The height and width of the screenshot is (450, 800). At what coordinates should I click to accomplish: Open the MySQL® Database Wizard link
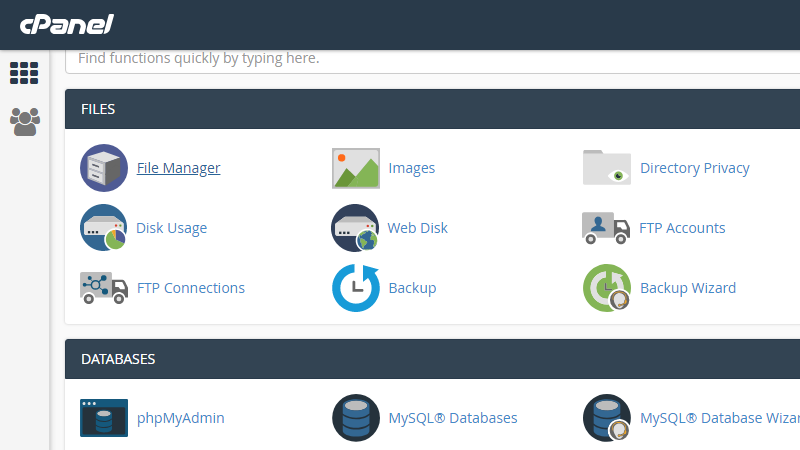720,418
